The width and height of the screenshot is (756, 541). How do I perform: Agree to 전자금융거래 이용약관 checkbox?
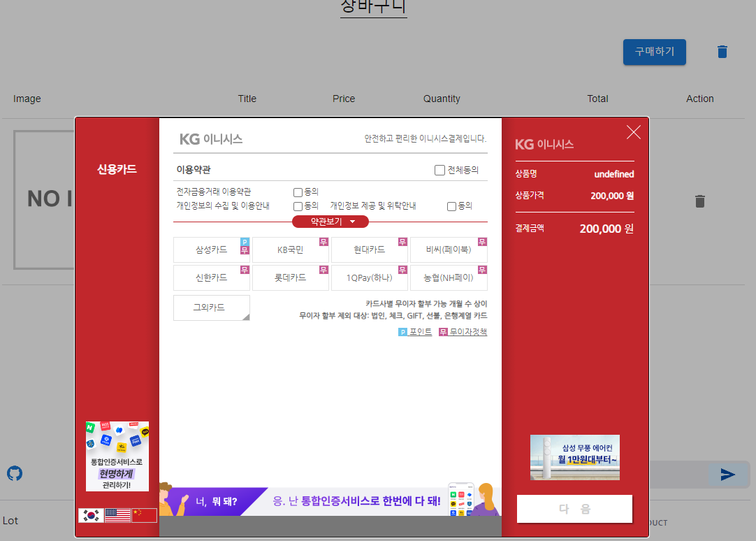[298, 192]
